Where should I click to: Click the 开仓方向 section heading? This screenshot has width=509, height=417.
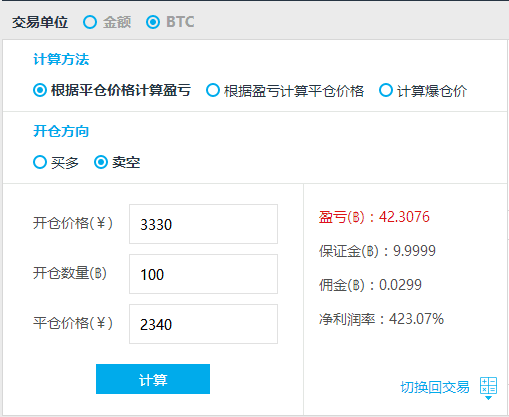pyautogui.click(x=61, y=131)
